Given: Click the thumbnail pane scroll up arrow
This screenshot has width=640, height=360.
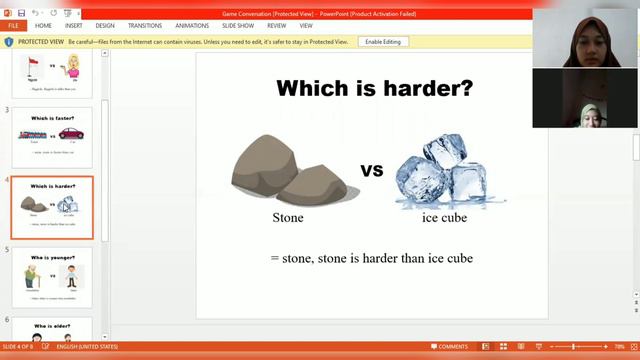Looking at the screenshot, I should click(x=105, y=53).
